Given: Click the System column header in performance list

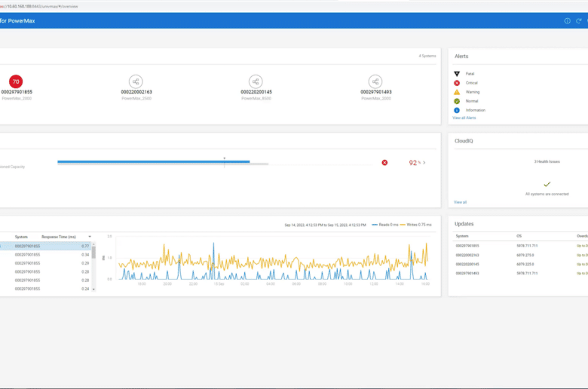Looking at the screenshot, I should click(x=21, y=237).
